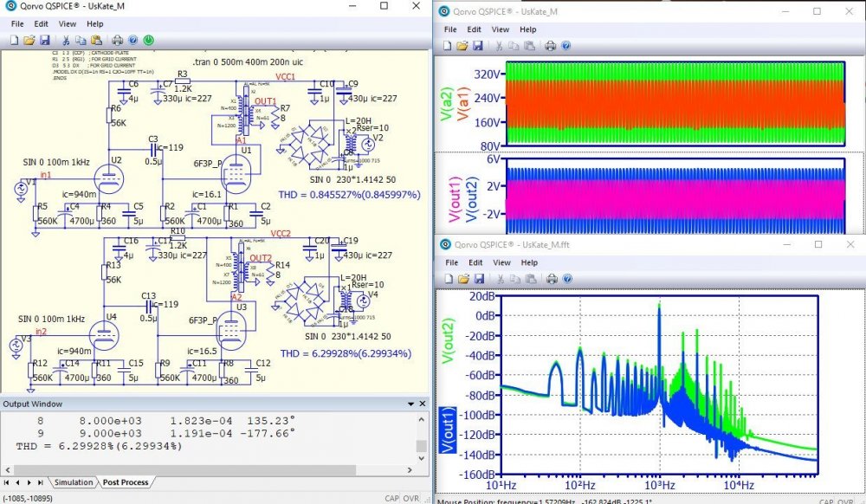
Task: Click Copy icon in the schematic window toolbar
Action: click(x=80, y=40)
